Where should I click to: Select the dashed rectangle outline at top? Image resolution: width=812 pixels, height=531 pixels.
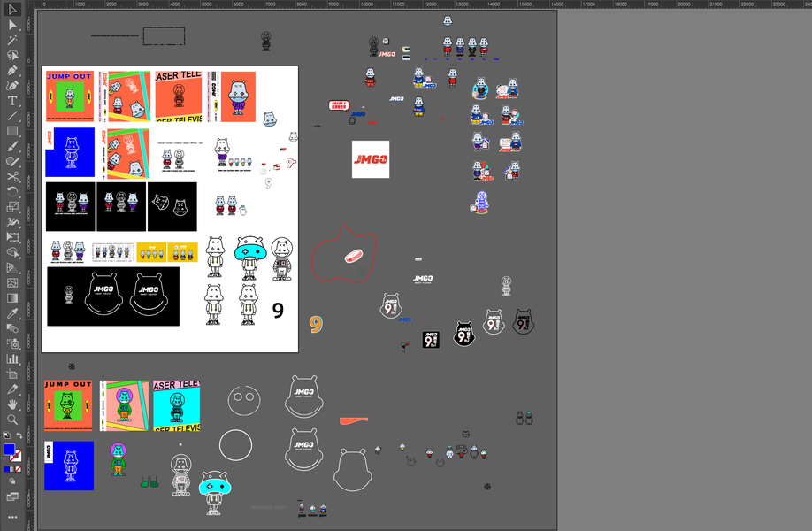click(x=164, y=36)
